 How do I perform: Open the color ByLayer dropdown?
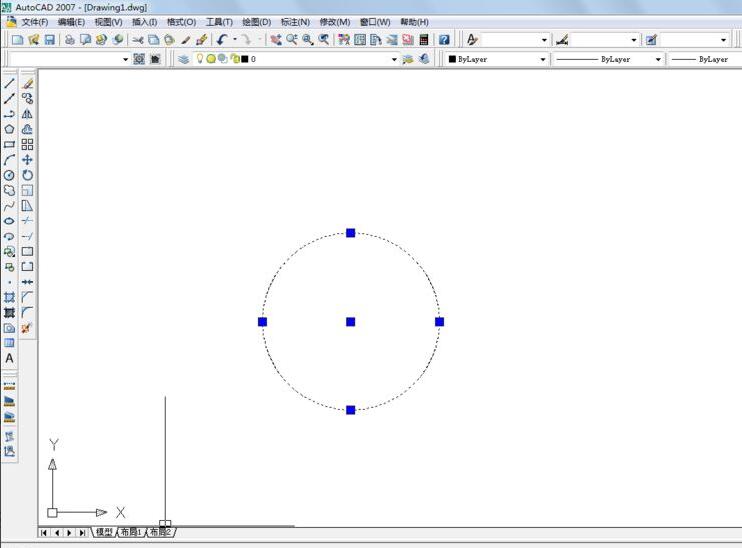coord(543,59)
